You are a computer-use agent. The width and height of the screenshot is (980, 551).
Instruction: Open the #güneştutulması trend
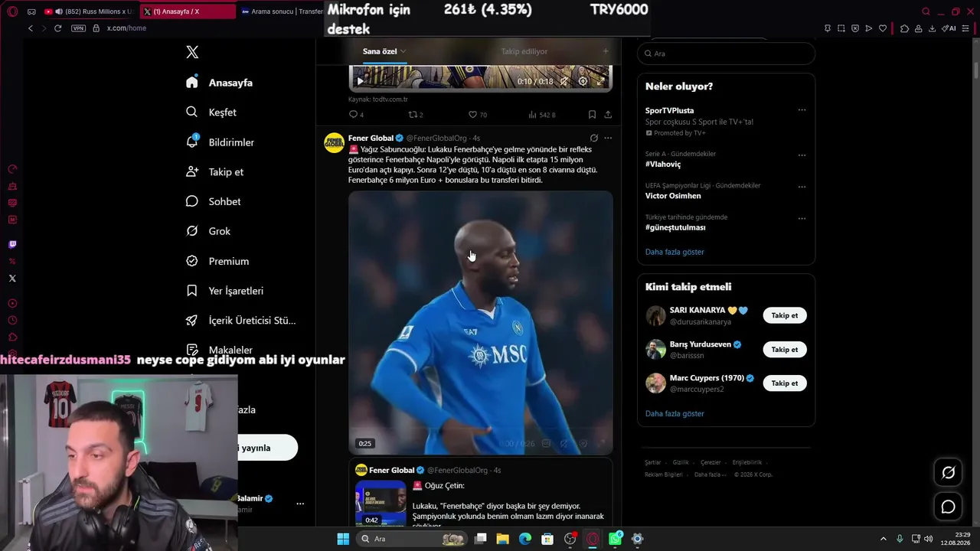tap(675, 227)
